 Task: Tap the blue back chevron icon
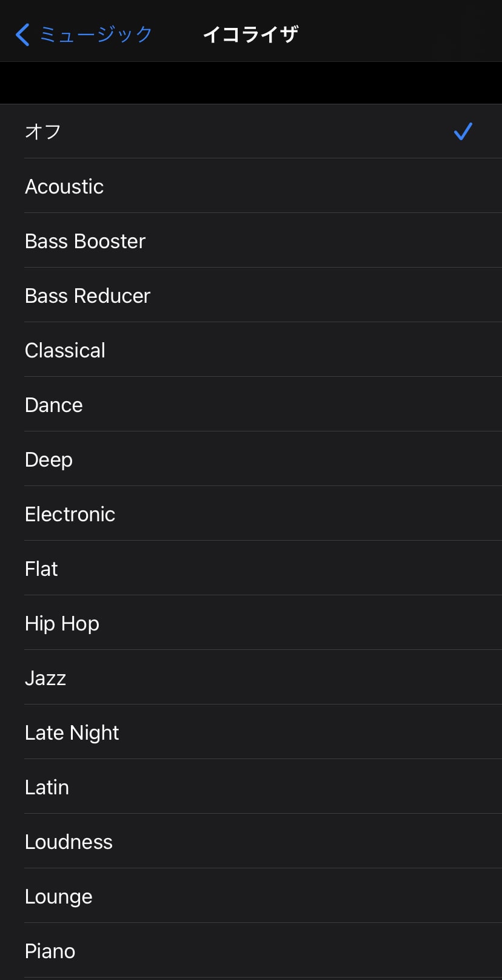pyautogui.click(x=22, y=35)
